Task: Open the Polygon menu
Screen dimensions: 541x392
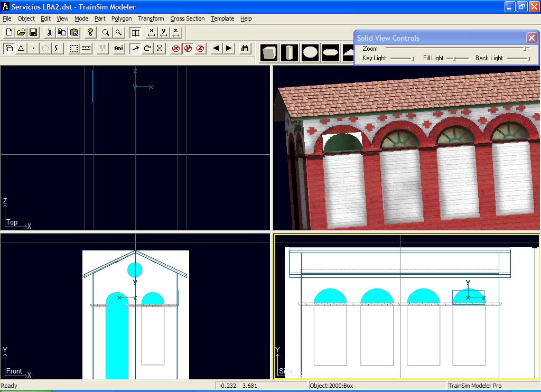Action: click(122, 18)
